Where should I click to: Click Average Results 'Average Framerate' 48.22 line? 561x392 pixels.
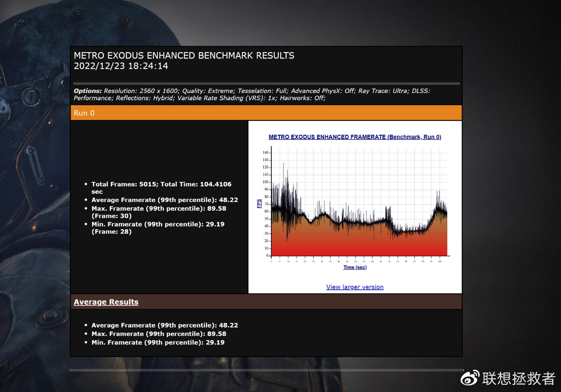tap(165, 325)
